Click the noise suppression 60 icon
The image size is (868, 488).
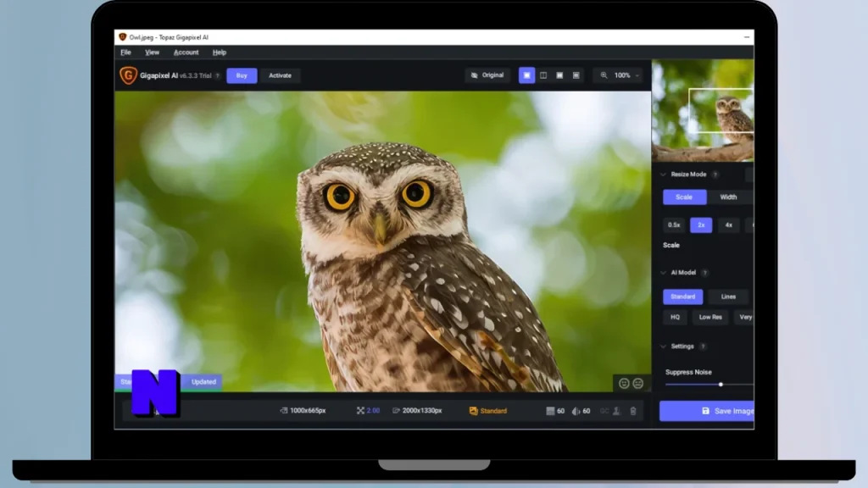coord(550,411)
